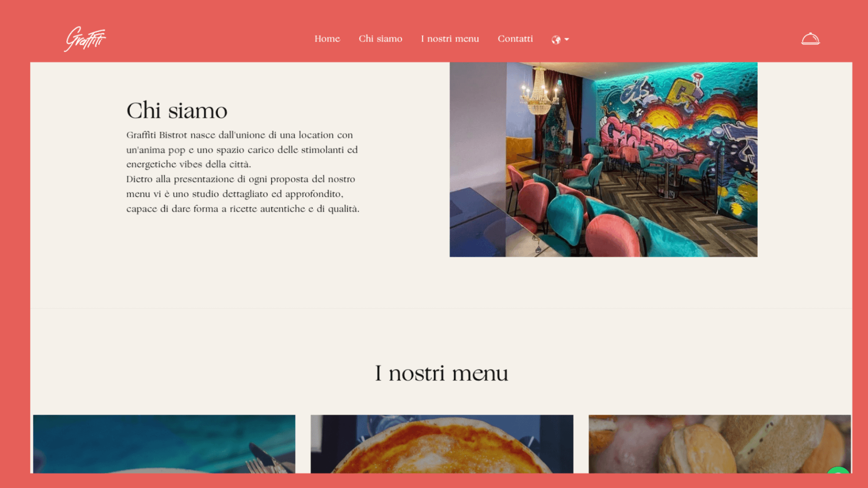Screen dimensions: 868x488
Task: Open the blue dish menu thumbnail with fork
Action: tap(164, 444)
